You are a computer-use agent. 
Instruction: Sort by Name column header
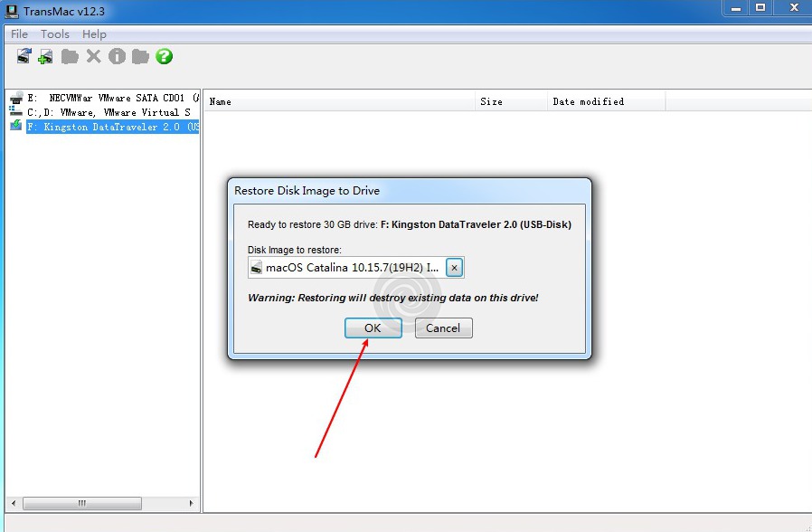pyautogui.click(x=339, y=101)
